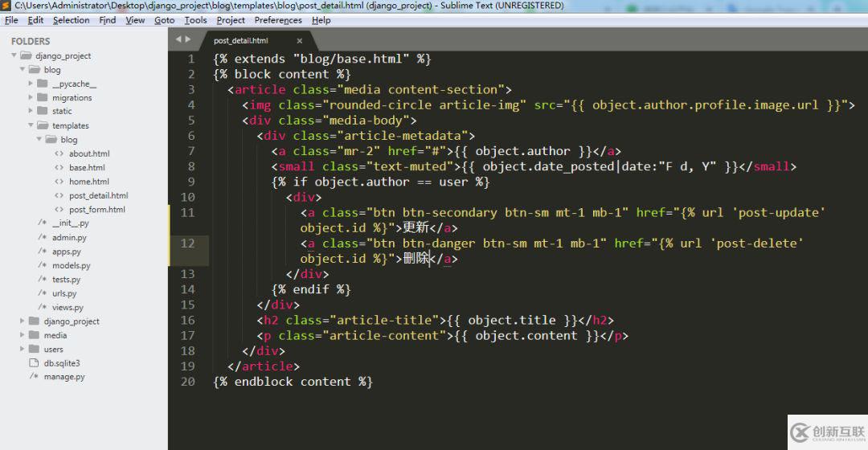Viewport: 868px width, 450px height.
Task: Expand the __pycache__ folder
Action: (31, 84)
